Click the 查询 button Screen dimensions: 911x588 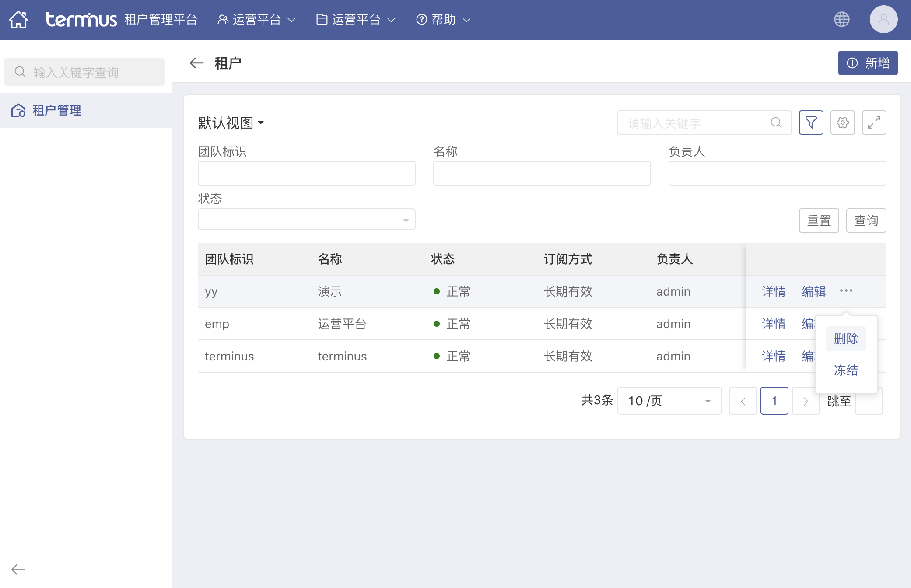coord(866,220)
